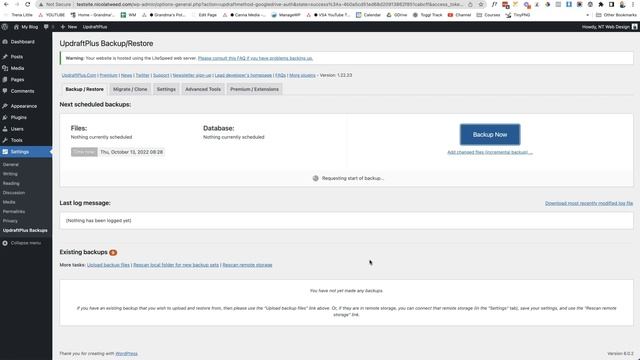This screenshot has height=360, width=640.
Task: Open the Twitter link
Action: (142, 76)
